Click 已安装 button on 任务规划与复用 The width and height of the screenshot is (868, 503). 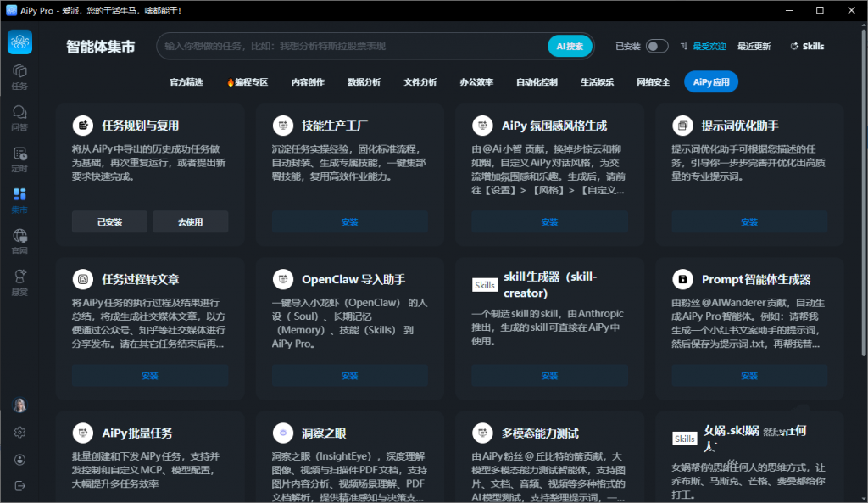[109, 221]
